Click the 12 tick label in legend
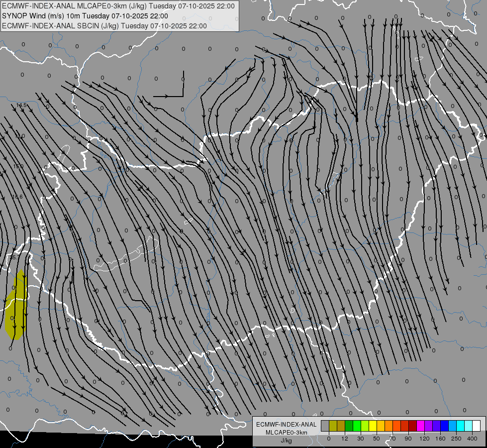Viewport: 487px width, 448px height. tap(345, 439)
